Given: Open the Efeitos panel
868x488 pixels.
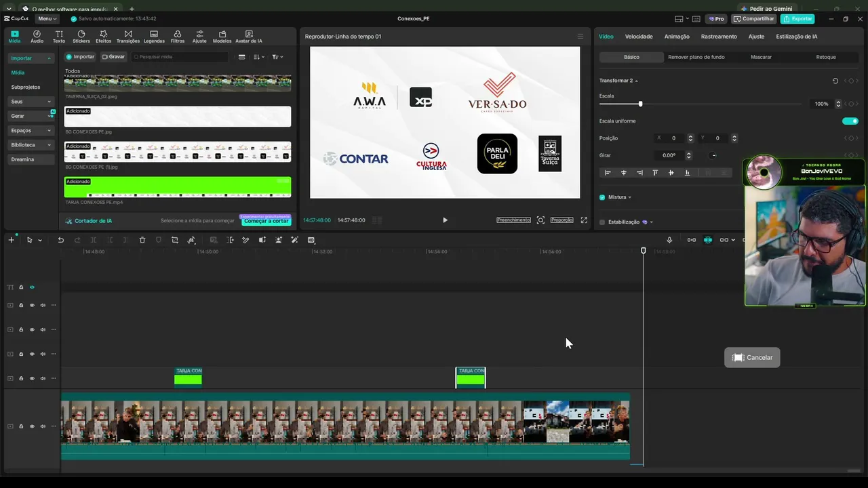Looking at the screenshot, I should coord(103,37).
